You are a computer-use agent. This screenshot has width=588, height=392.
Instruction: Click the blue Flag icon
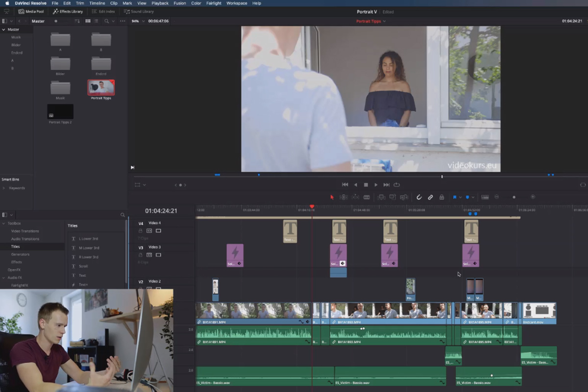tap(455, 197)
